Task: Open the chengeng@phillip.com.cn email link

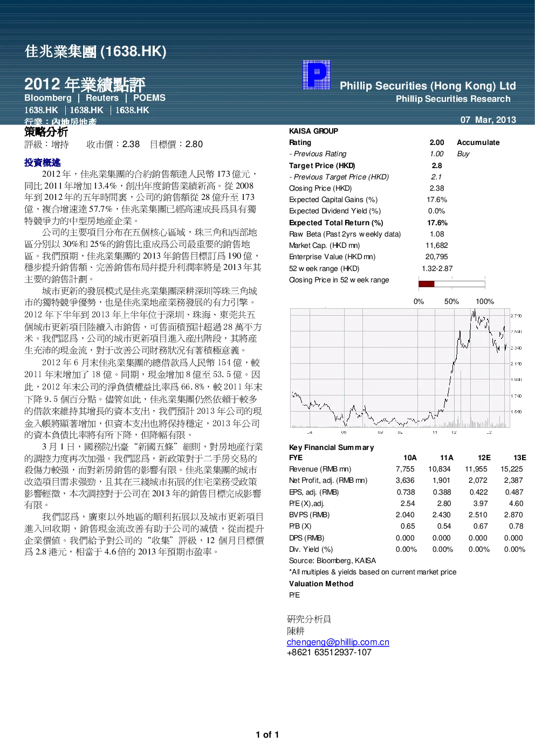Action: pyautogui.click(x=338, y=642)
